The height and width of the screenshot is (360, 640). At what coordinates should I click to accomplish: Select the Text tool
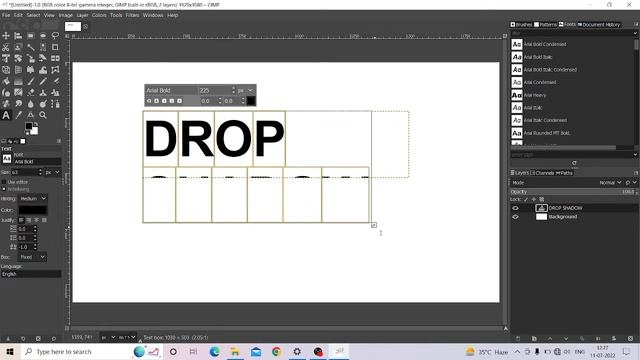(6, 115)
